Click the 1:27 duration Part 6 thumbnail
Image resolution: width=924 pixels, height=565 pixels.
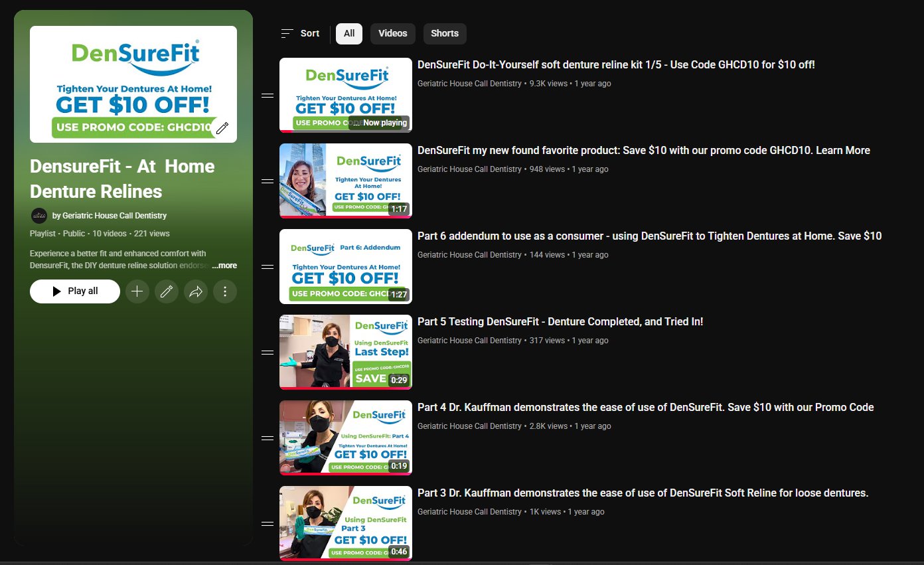[x=346, y=266]
